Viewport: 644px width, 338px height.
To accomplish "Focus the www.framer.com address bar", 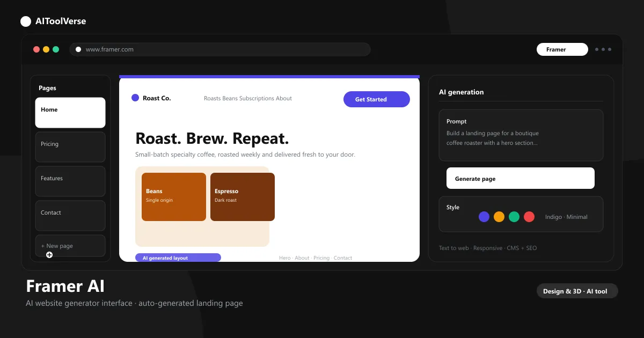I will (x=220, y=49).
